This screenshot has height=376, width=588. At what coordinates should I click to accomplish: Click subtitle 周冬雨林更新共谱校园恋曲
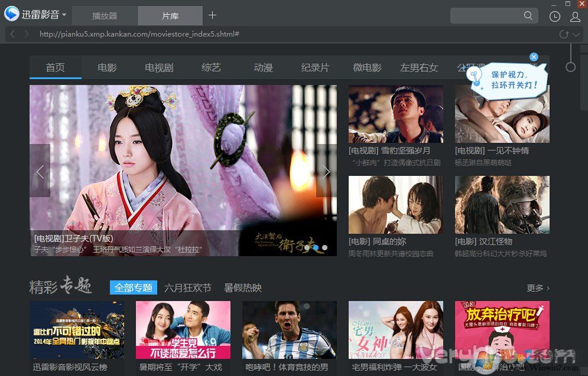point(391,254)
